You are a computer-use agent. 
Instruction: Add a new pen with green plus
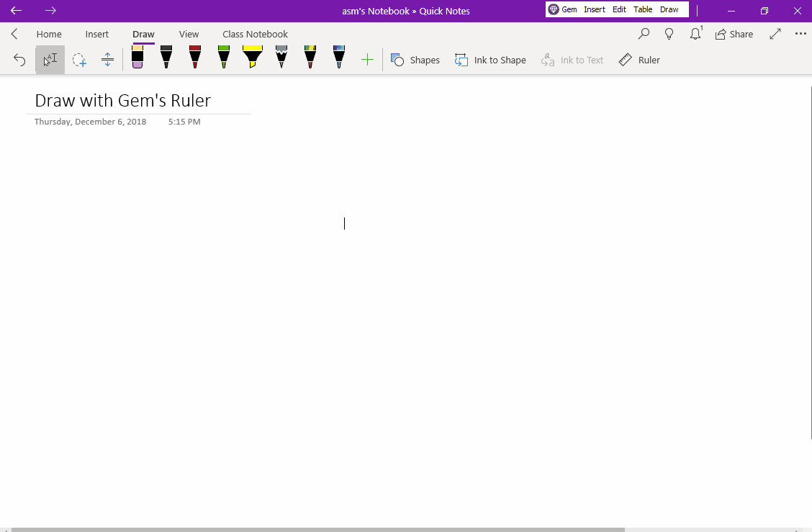pyautogui.click(x=367, y=60)
